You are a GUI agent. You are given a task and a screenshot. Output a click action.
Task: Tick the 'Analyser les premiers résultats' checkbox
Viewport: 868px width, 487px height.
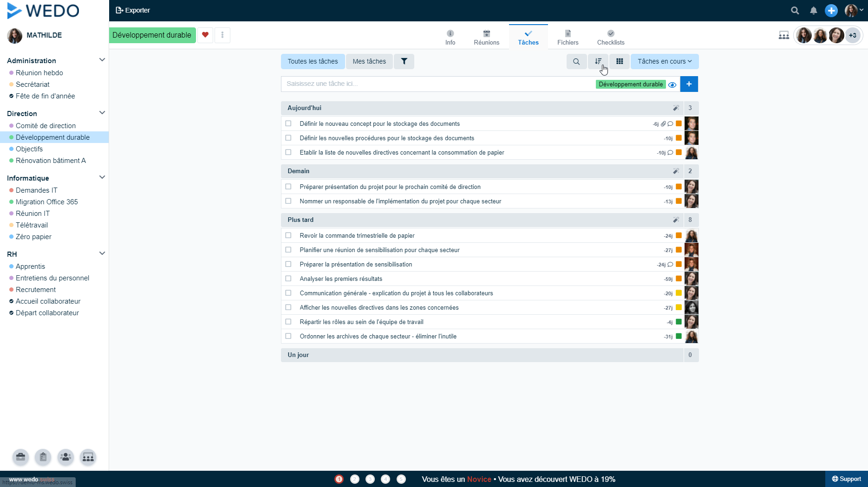pyautogui.click(x=288, y=279)
